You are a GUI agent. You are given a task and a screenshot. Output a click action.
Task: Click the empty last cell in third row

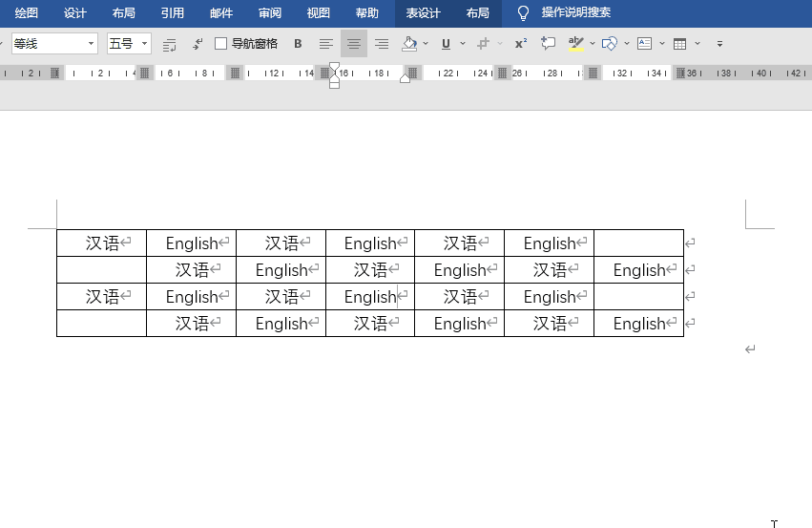(639, 297)
